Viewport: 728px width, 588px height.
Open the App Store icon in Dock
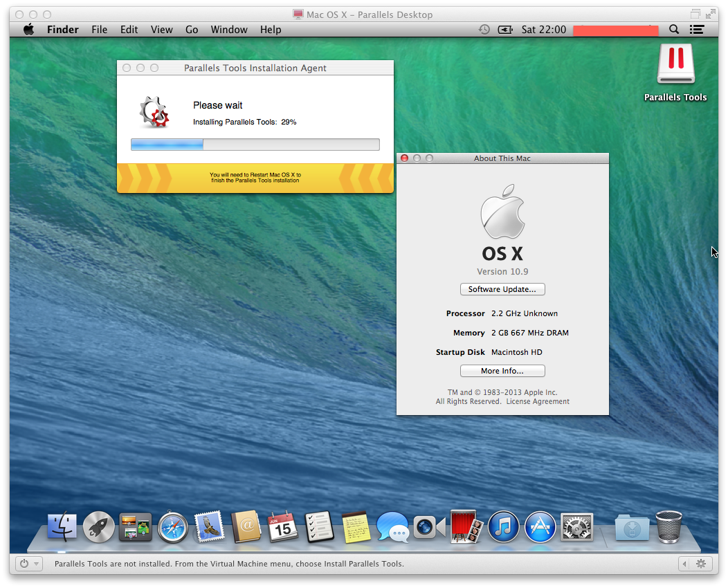(540, 526)
